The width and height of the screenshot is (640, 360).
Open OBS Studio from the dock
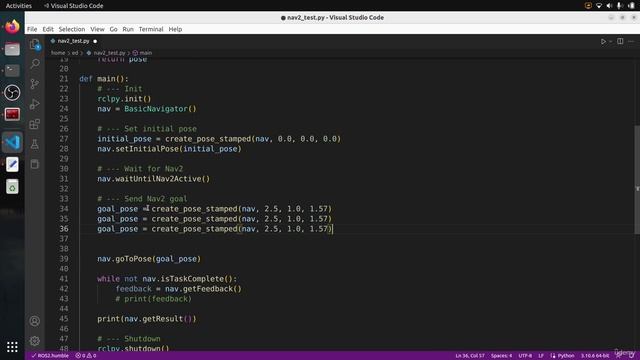tap(12, 93)
